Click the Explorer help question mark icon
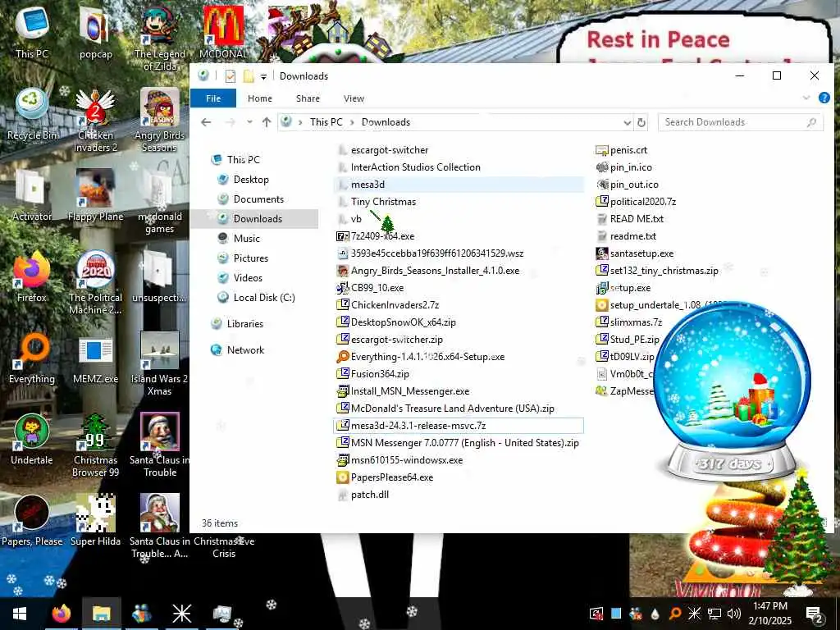 pos(824,98)
